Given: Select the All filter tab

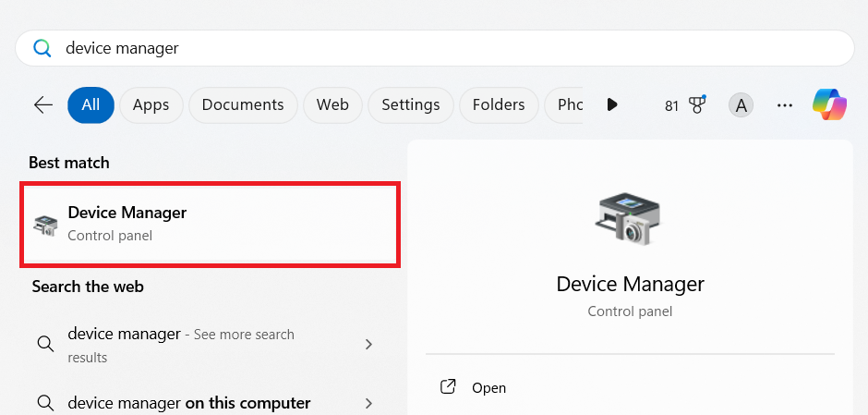Looking at the screenshot, I should [90, 105].
